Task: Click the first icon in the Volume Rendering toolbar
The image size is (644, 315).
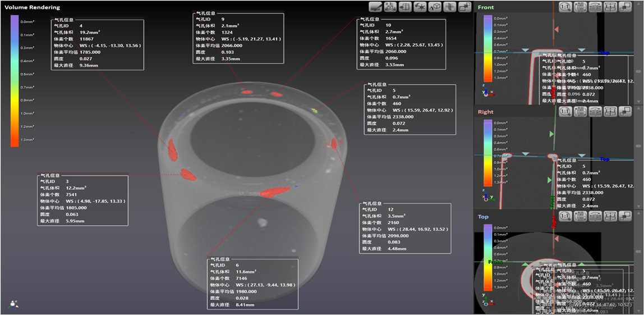Action: click(x=375, y=7)
